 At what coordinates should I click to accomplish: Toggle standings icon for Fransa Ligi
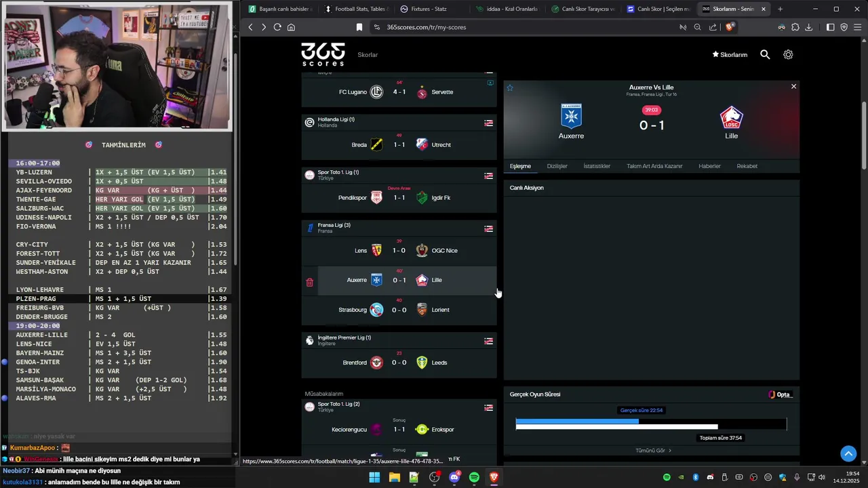click(x=488, y=228)
